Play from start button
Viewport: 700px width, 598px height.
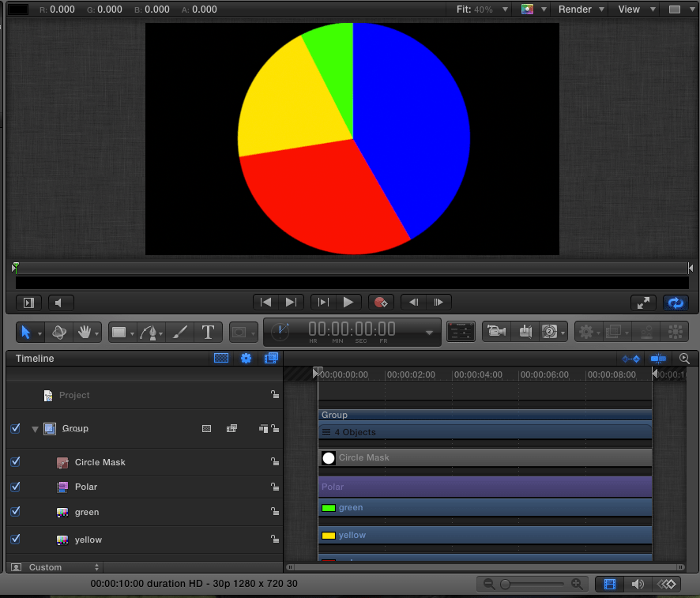click(323, 303)
